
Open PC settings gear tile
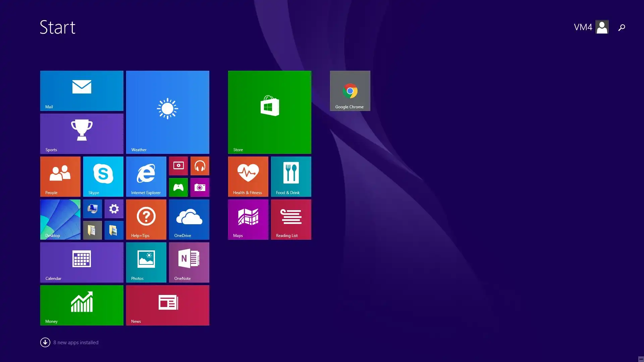(114, 208)
